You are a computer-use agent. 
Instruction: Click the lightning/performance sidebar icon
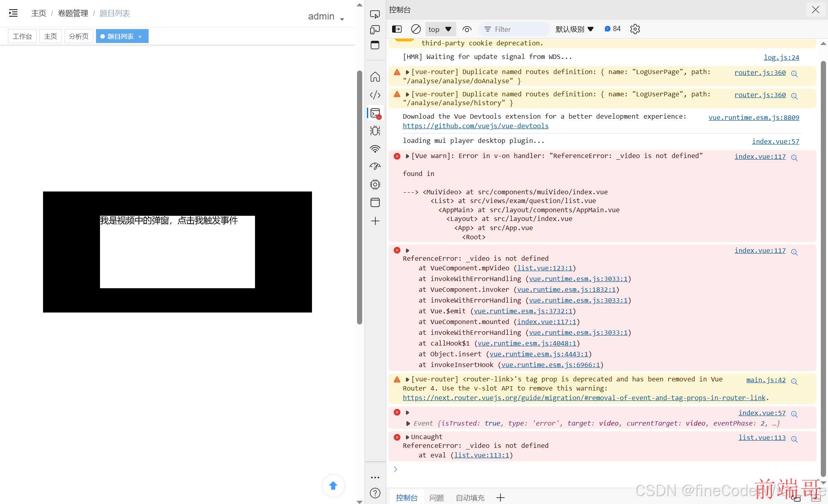(x=376, y=166)
